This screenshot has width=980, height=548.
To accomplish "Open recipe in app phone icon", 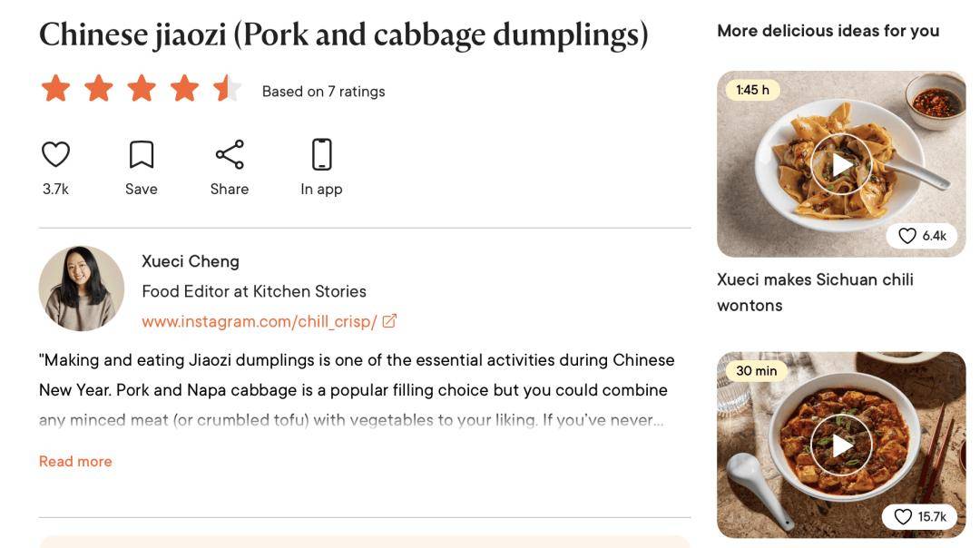I will 321,154.
